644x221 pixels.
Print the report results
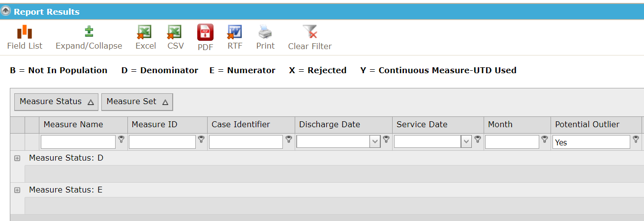tap(265, 38)
